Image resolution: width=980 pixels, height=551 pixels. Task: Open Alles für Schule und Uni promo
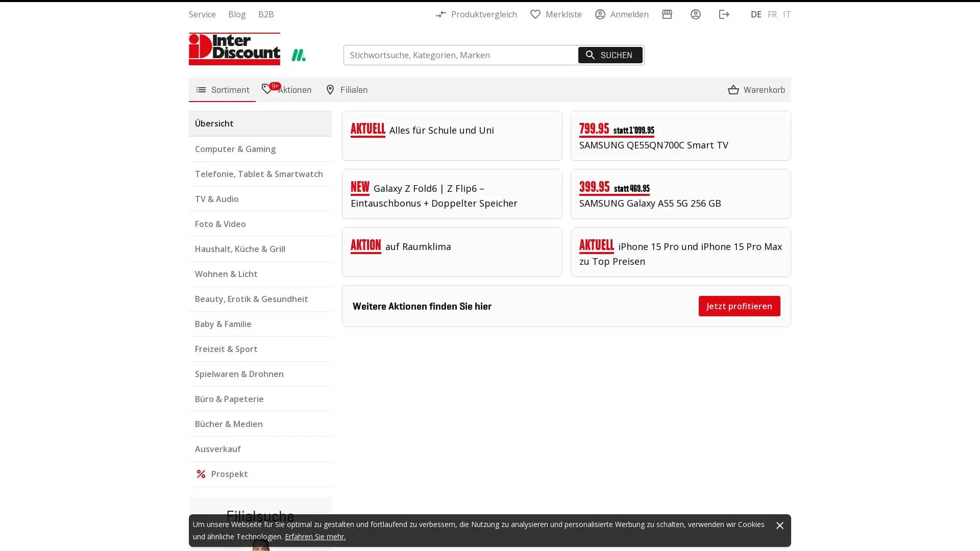pos(452,136)
